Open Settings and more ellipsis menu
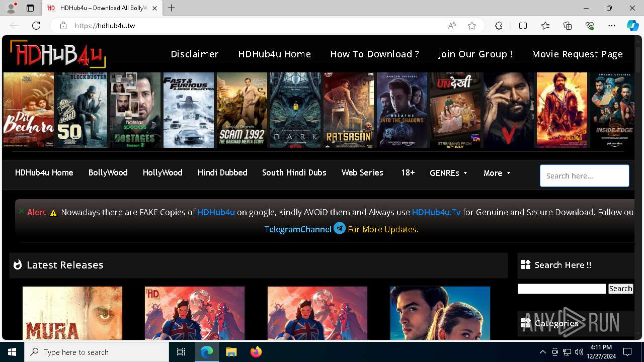 click(612, 26)
